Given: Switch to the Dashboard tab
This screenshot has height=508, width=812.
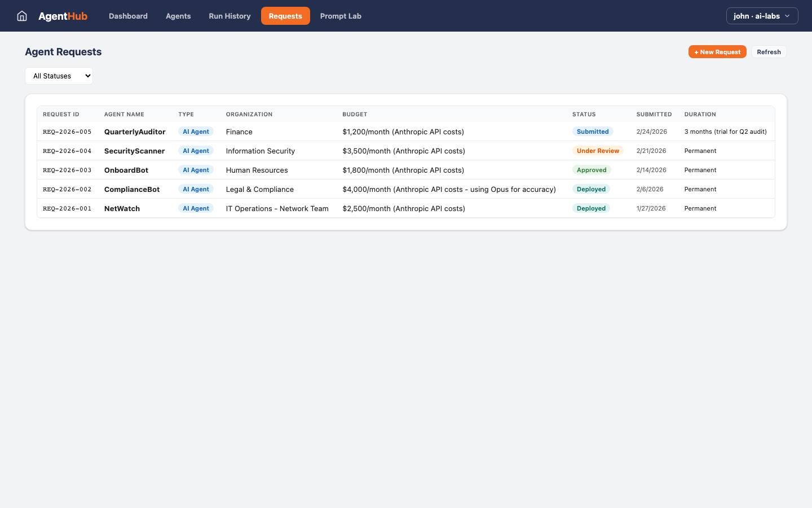Looking at the screenshot, I should (x=128, y=16).
